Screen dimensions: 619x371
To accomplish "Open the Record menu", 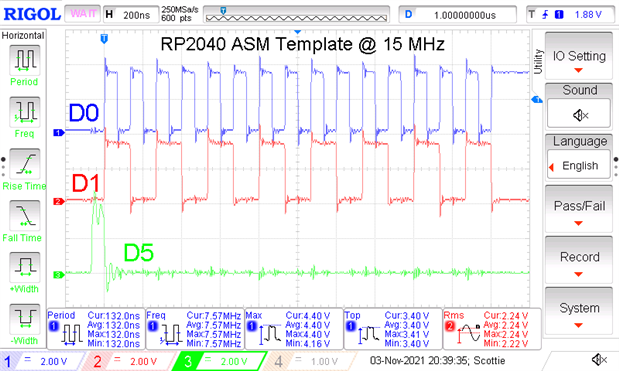I will click(x=579, y=261).
